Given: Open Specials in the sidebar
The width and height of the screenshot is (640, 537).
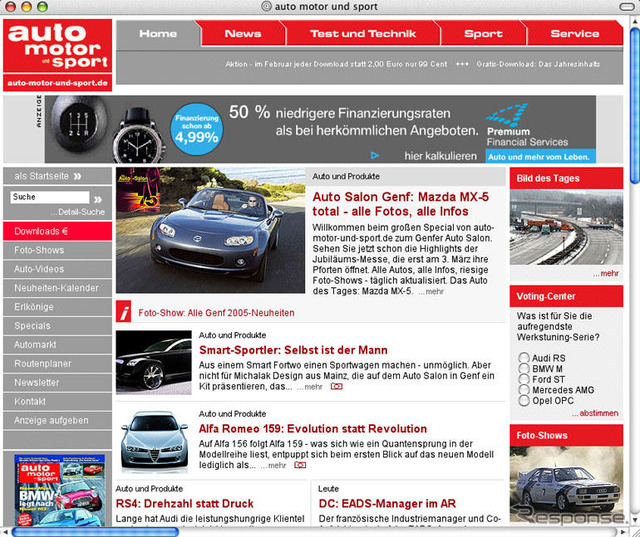Looking at the screenshot, I should point(58,326).
